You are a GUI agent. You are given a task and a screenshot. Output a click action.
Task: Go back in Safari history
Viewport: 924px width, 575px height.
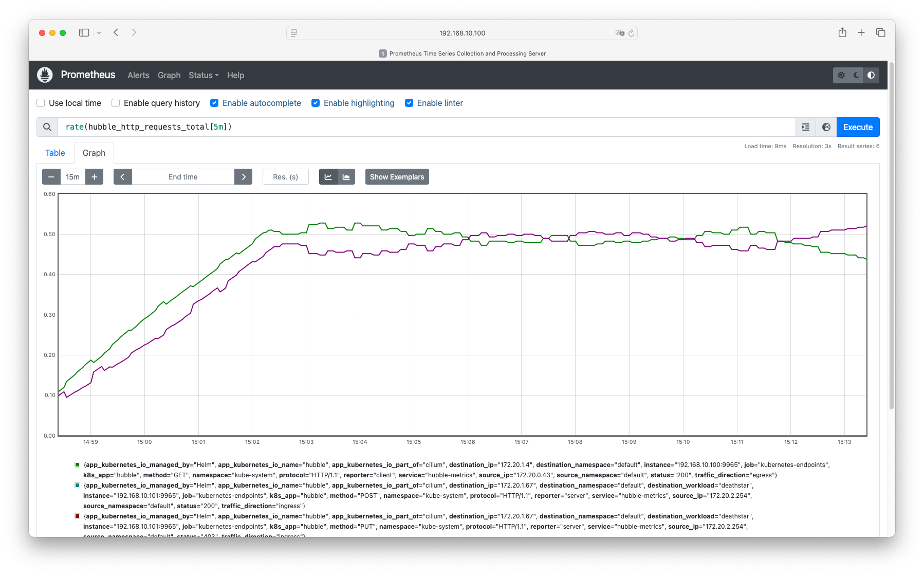pos(116,32)
